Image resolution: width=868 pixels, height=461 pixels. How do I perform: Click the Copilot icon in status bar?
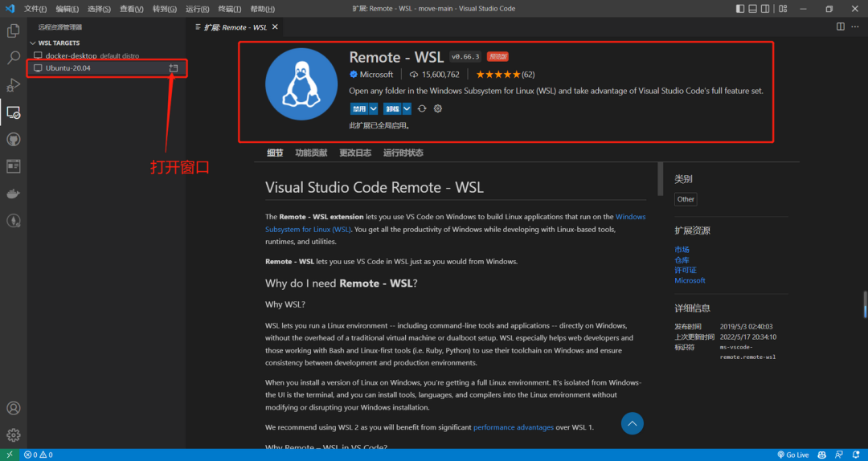pyautogui.click(x=823, y=455)
